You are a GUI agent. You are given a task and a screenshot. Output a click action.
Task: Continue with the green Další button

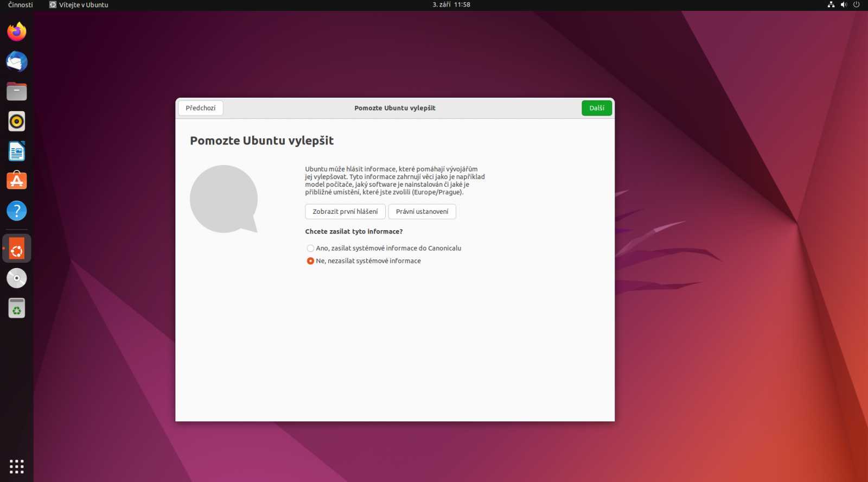597,108
